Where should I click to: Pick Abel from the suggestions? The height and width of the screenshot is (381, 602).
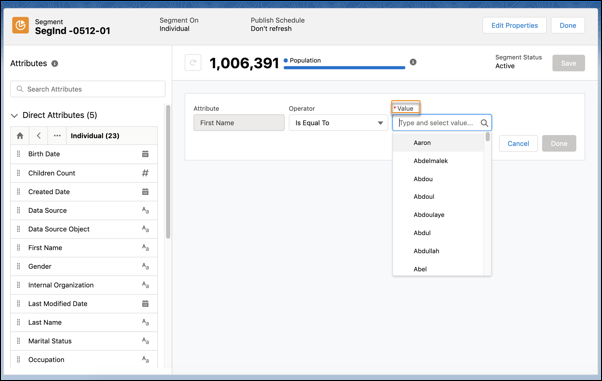click(x=438, y=269)
